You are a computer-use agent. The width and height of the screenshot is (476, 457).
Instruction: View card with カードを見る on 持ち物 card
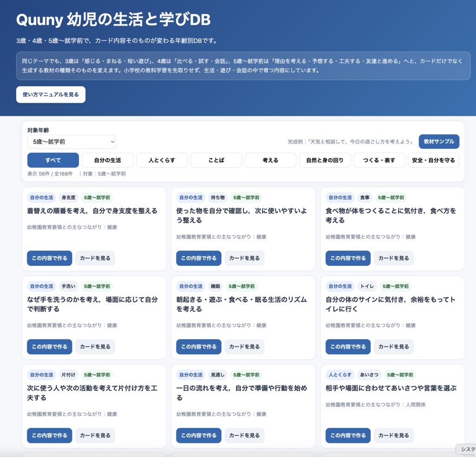(x=245, y=258)
